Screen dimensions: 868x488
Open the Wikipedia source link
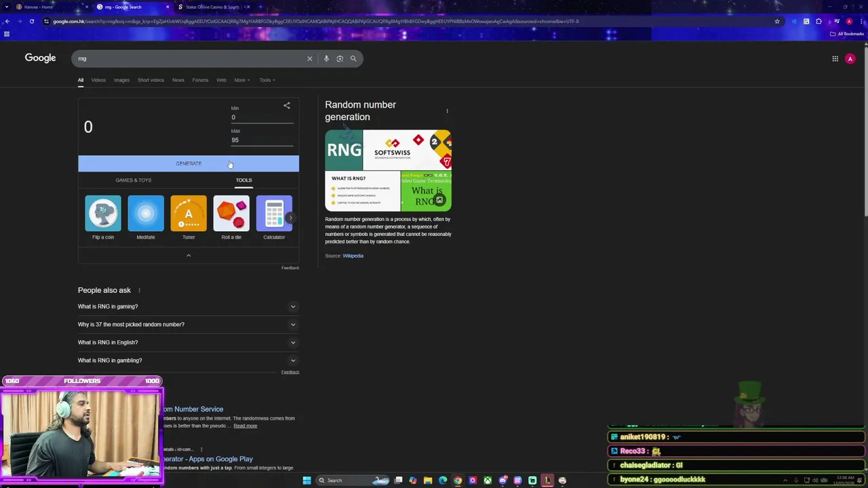pyautogui.click(x=353, y=256)
